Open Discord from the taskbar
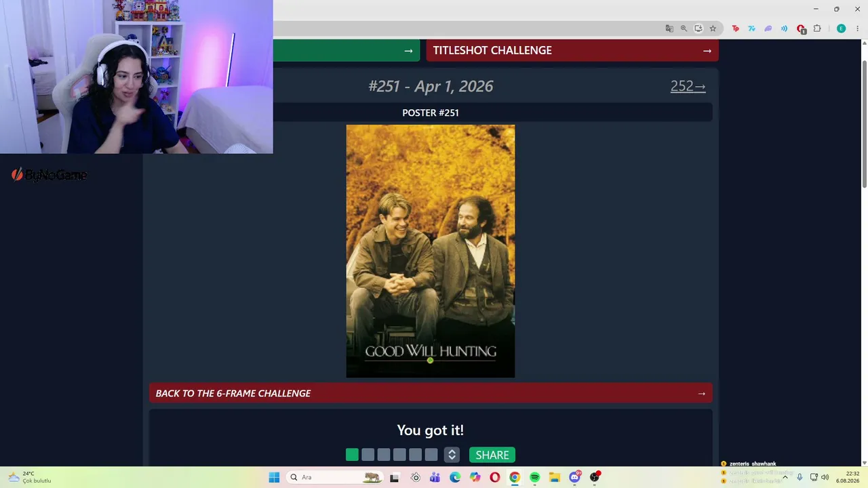868x488 pixels. pyautogui.click(x=575, y=477)
